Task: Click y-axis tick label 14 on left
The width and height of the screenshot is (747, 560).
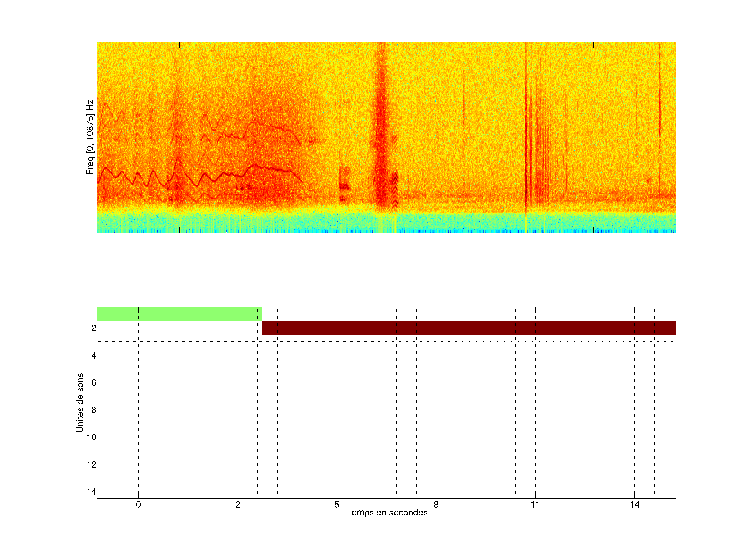Action: coord(92,492)
